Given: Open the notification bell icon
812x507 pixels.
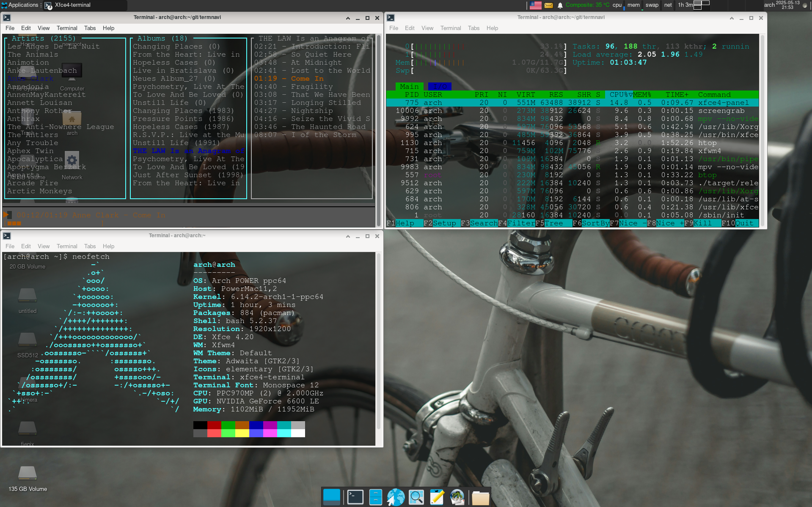Looking at the screenshot, I should 560,5.
